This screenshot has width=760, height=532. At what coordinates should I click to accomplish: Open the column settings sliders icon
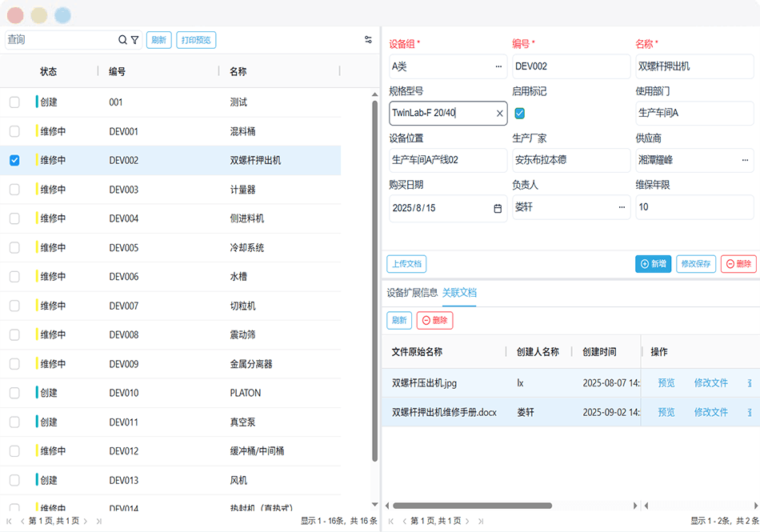pyautogui.click(x=368, y=40)
